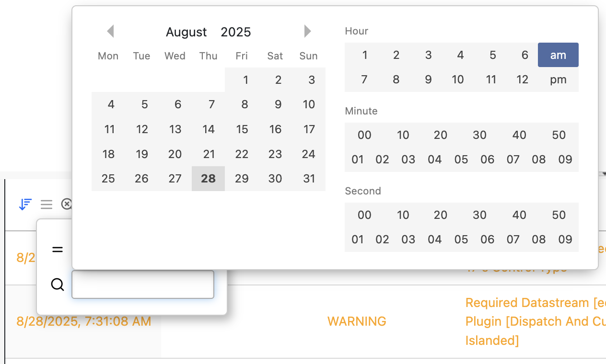Image resolution: width=606 pixels, height=364 pixels.
Task: Click the filter text input field
Action: pyautogui.click(x=143, y=284)
